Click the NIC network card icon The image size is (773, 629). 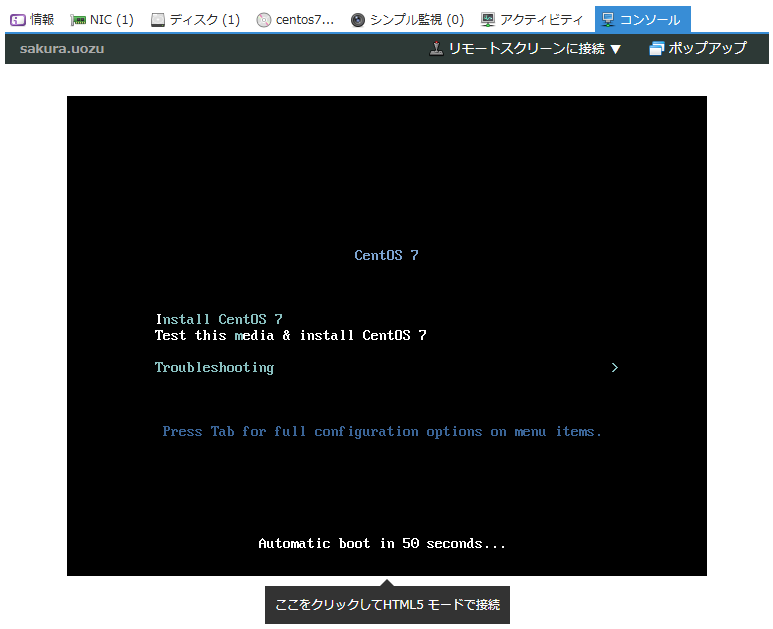click(78, 20)
